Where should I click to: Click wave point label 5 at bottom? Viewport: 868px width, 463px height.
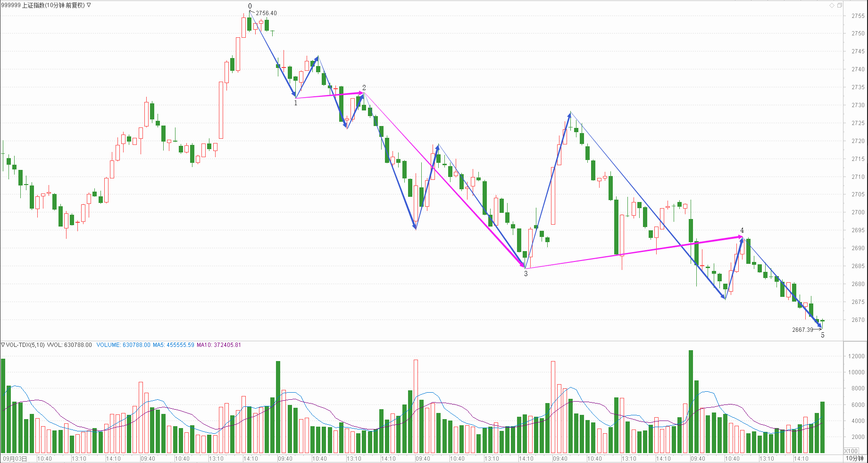(823, 335)
